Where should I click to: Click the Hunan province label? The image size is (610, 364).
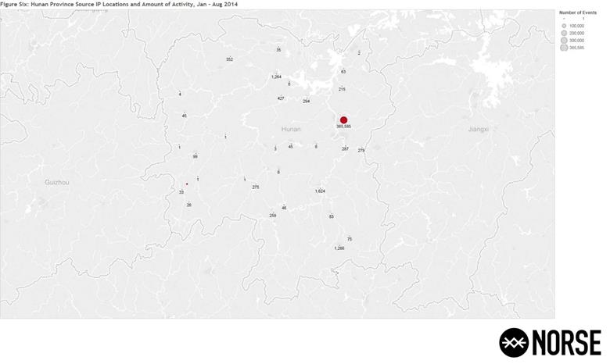click(291, 129)
